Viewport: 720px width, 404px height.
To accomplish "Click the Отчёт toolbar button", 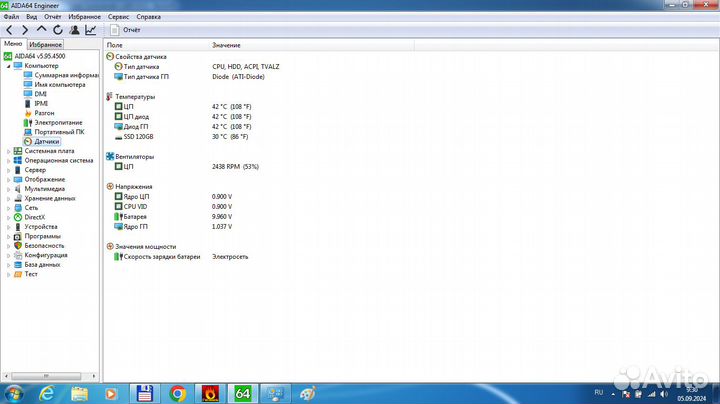I will [x=125, y=30].
